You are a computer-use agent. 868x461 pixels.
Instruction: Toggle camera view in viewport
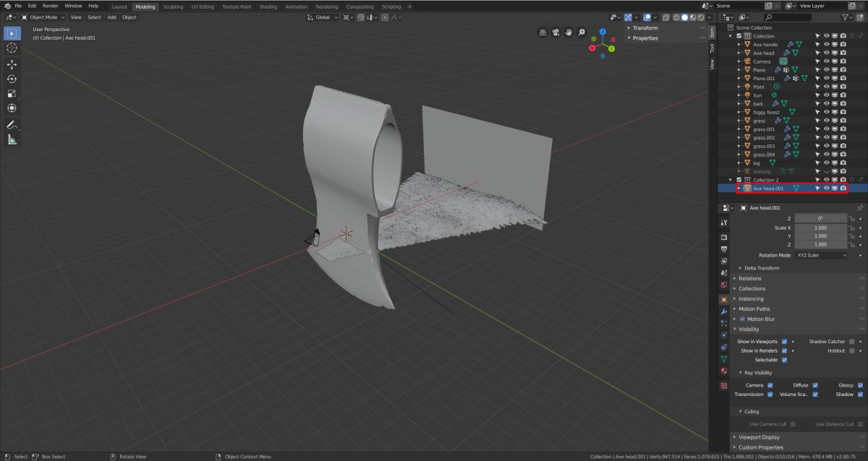pos(556,33)
